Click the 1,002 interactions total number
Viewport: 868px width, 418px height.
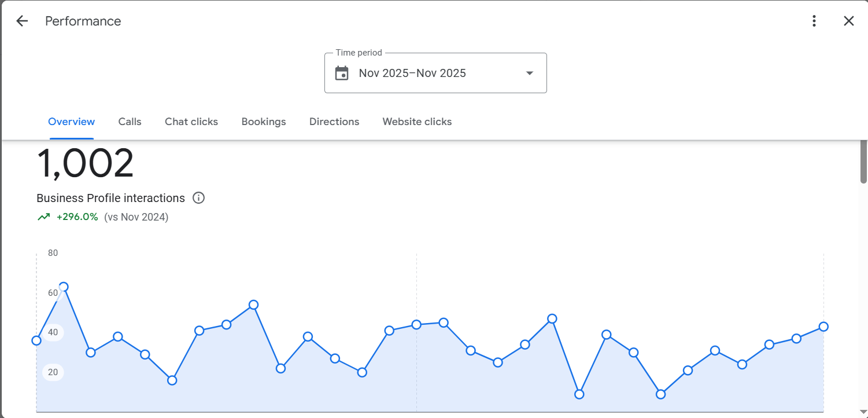point(86,163)
